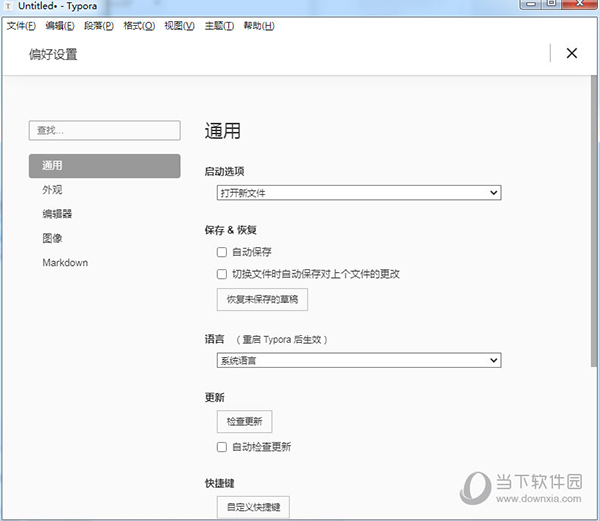Enable the 自动保存 checkbox
The width and height of the screenshot is (600, 521).
(222, 252)
